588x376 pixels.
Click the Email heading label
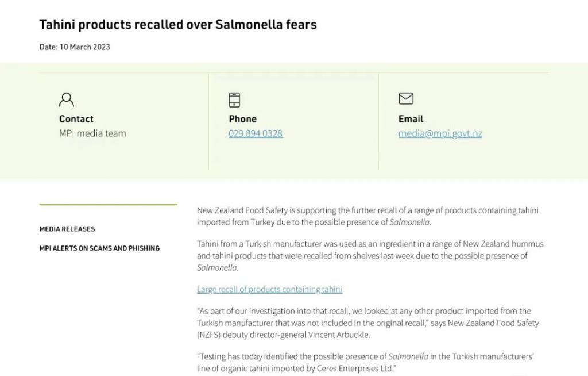(x=411, y=119)
